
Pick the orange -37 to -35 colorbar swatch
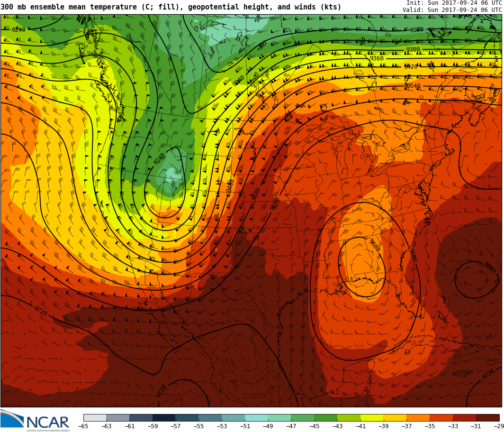click(x=419, y=417)
